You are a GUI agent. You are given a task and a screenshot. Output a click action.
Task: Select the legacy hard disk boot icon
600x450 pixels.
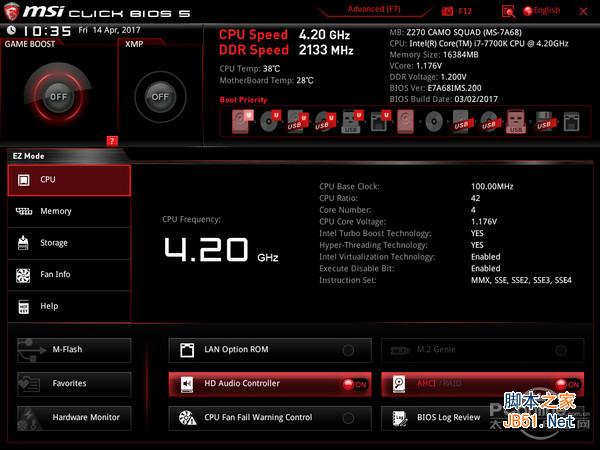pos(406,122)
